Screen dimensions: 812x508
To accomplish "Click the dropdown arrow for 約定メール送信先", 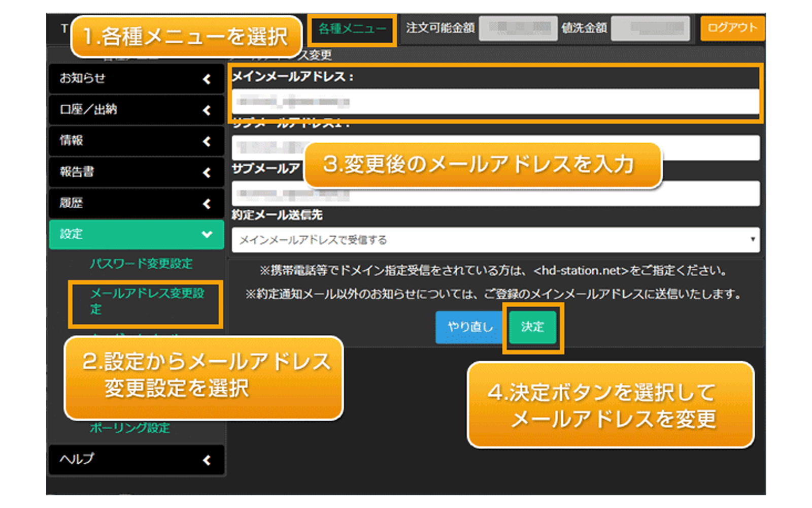I will [x=752, y=239].
